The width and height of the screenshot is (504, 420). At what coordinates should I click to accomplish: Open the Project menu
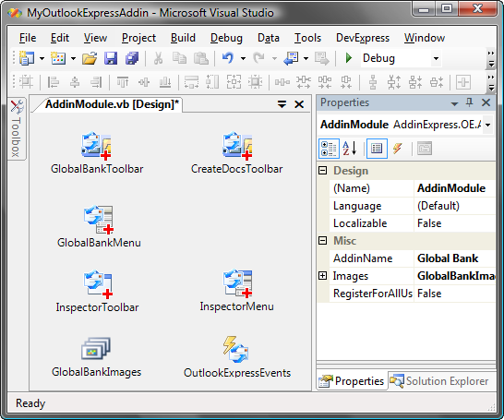(x=138, y=38)
